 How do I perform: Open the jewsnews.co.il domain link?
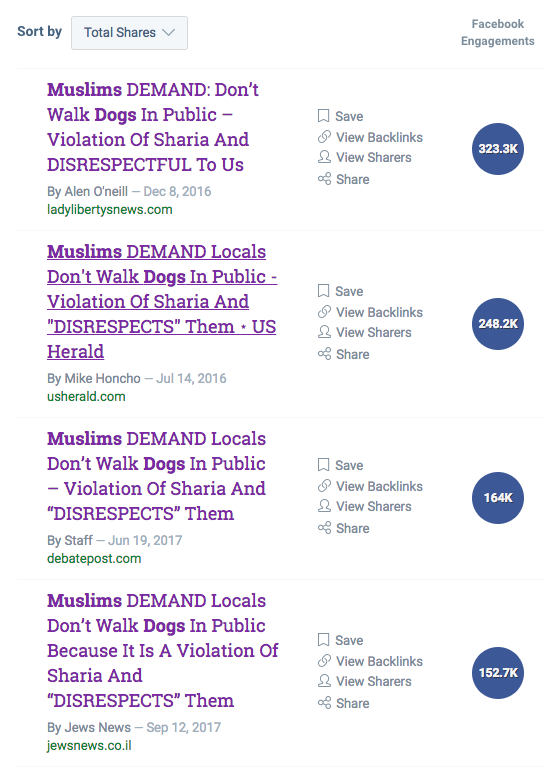[89, 745]
